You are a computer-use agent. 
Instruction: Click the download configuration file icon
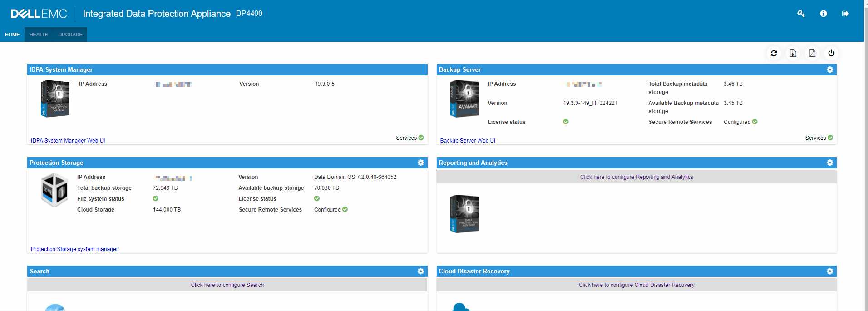[x=793, y=53]
